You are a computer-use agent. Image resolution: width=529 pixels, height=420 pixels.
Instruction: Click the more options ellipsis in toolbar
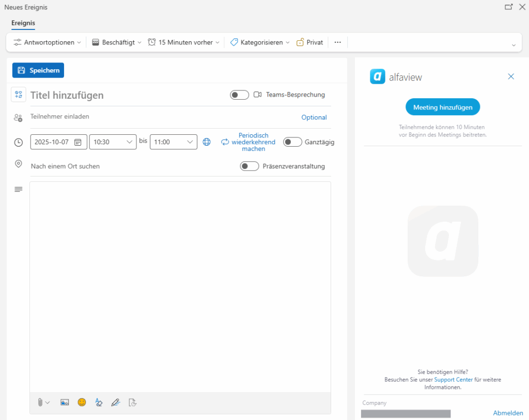coord(338,42)
